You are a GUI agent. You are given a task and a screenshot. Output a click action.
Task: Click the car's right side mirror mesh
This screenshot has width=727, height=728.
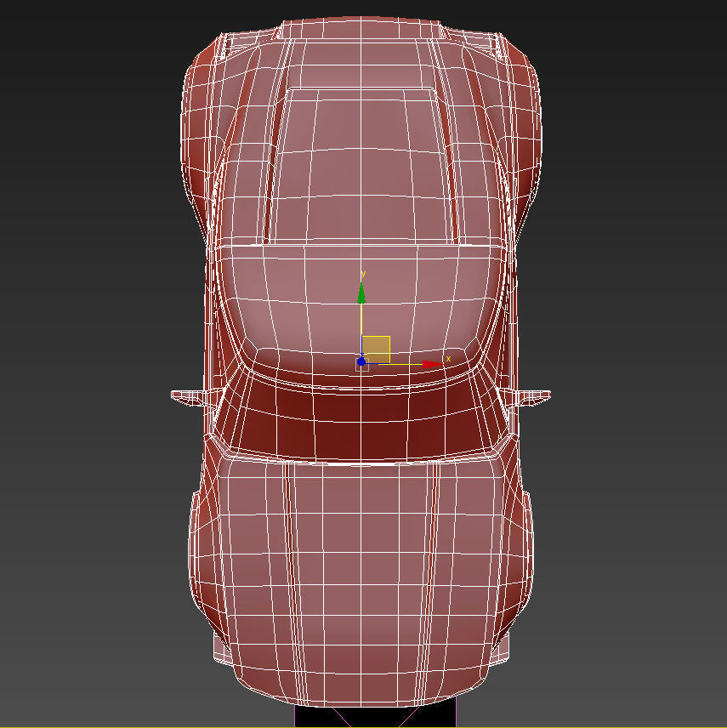532,397
